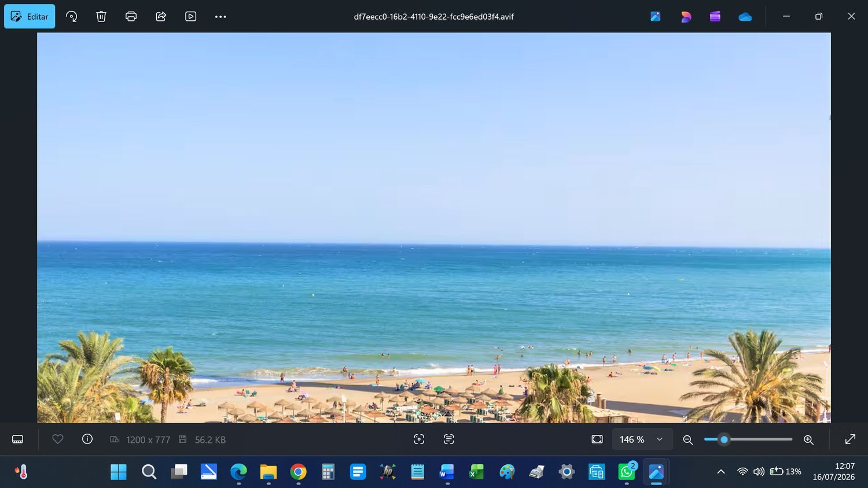Viewport: 868px width, 488px height.
Task: Print the image using printer icon
Action: click(x=131, y=16)
